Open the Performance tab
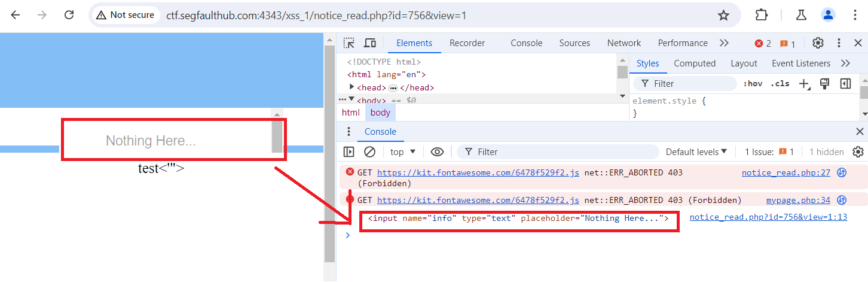This screenshot has width=868, height=282. (x=683, y=43)
